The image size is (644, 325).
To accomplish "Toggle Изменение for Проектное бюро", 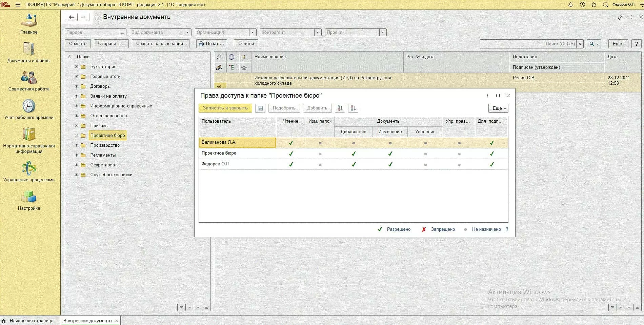I will click(390, 154).
